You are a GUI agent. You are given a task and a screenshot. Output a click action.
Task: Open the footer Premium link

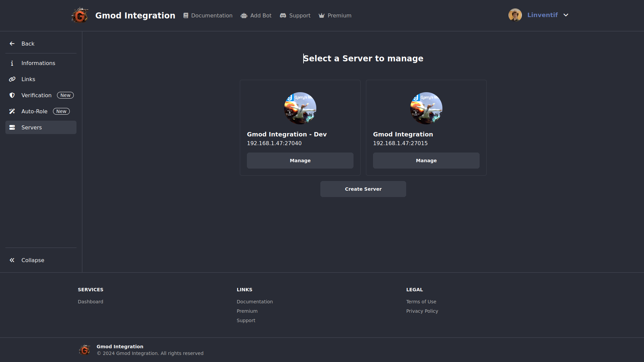[x=247, y=311]
